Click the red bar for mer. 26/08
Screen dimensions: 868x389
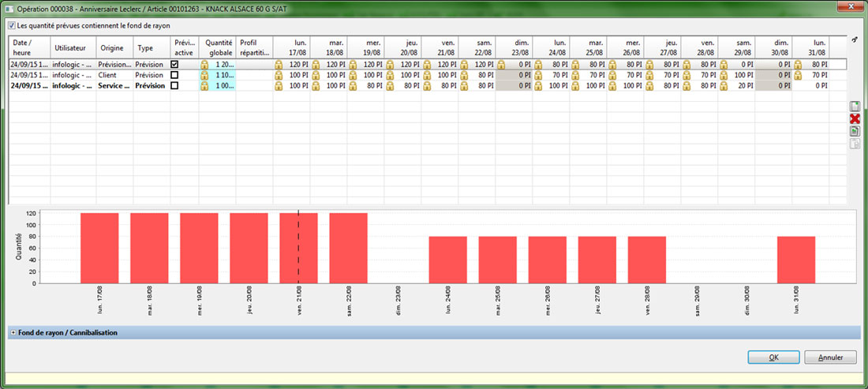(x=547, y=260)
